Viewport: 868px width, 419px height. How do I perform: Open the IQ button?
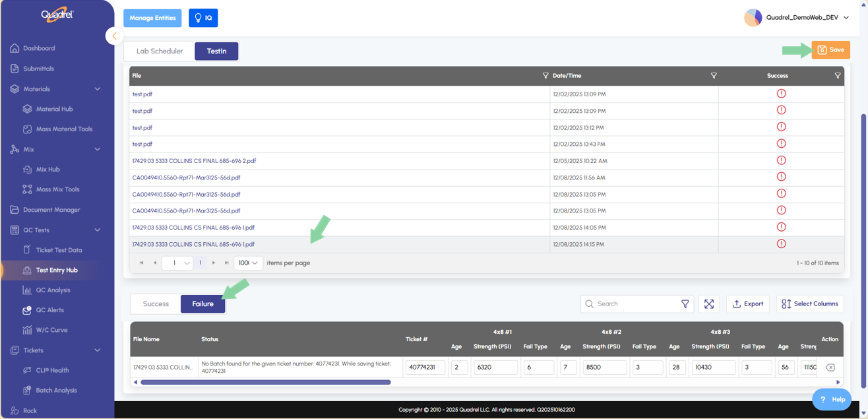(203, 18)
